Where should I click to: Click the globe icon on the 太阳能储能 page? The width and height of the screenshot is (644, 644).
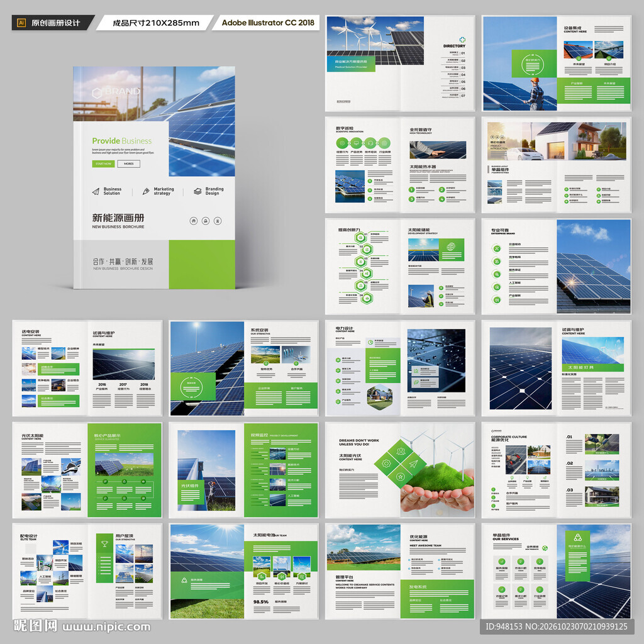click(451, 247)
